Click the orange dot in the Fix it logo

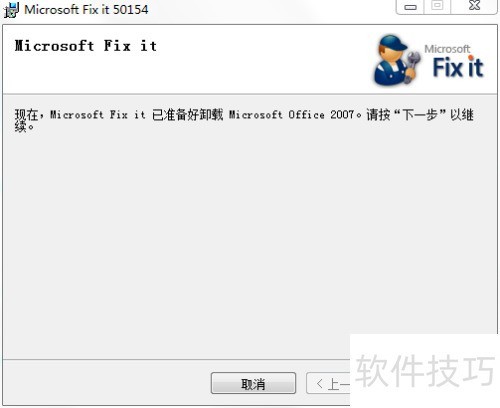point(471,58)
